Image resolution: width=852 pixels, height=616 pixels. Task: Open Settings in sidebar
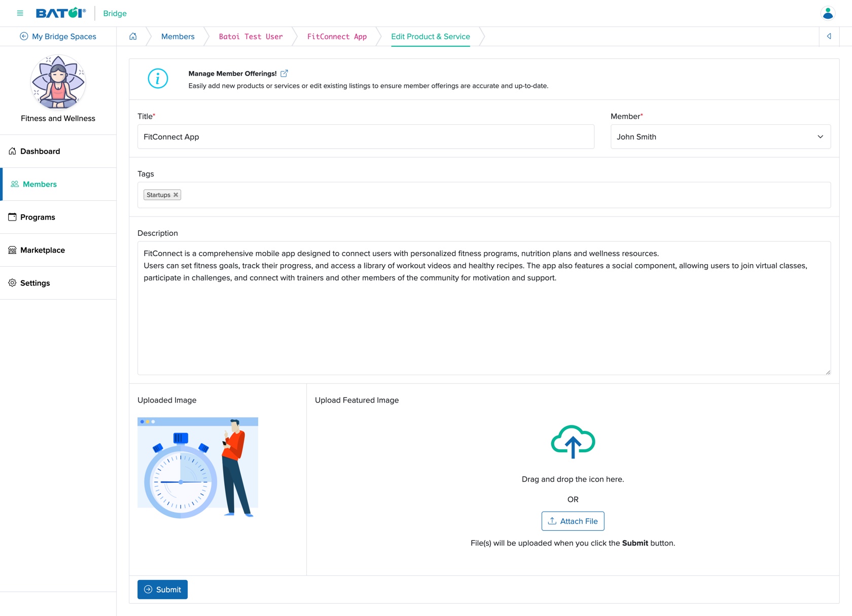[x=58, y=283]
